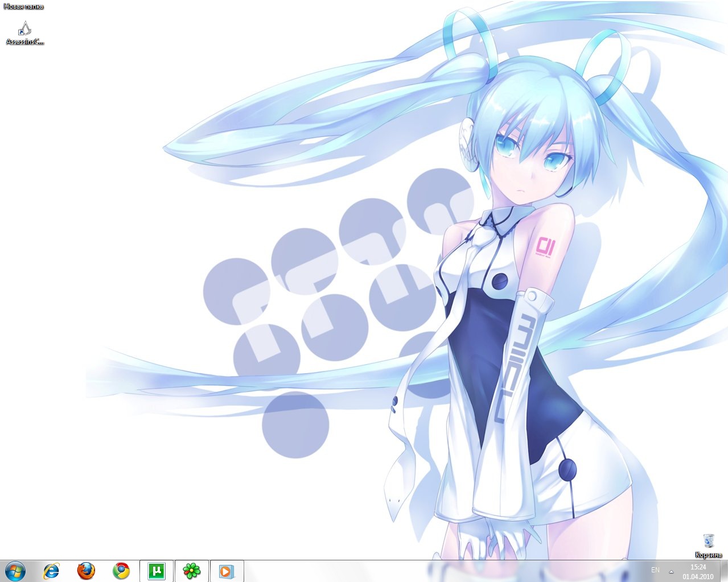Launch Internet Explorer from the taskbar
The width and height of the screenshot is (728, 582).
[x=51, y=571]
